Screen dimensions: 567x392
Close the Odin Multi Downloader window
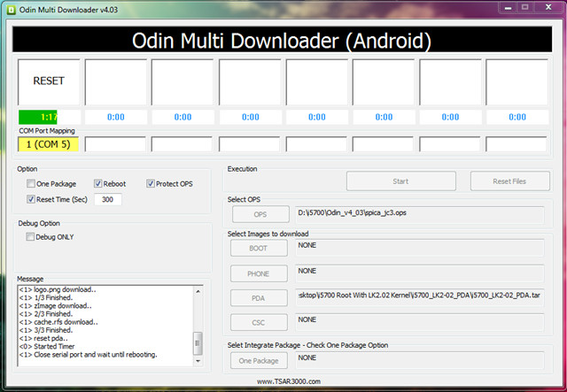[x=548, y=7]
